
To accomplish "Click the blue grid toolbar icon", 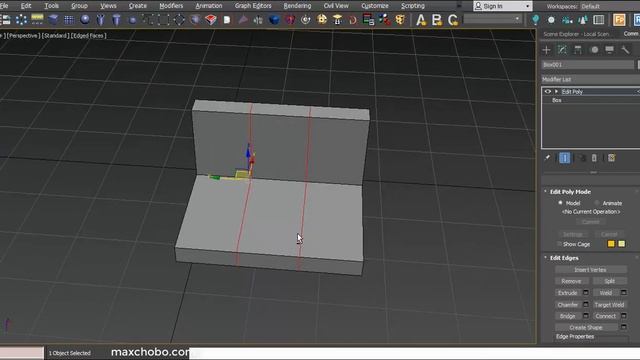I will click(x=69, y=20).
